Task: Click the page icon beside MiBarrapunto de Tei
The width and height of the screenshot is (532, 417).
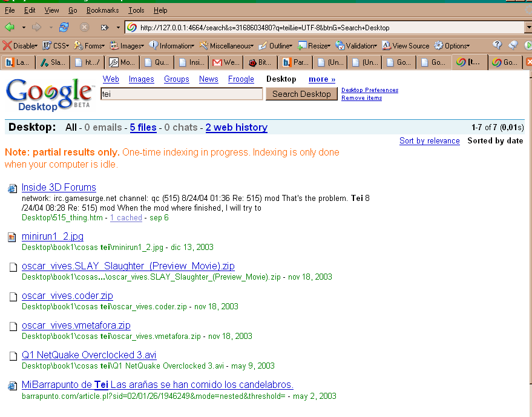Action: tap(13, 386)
